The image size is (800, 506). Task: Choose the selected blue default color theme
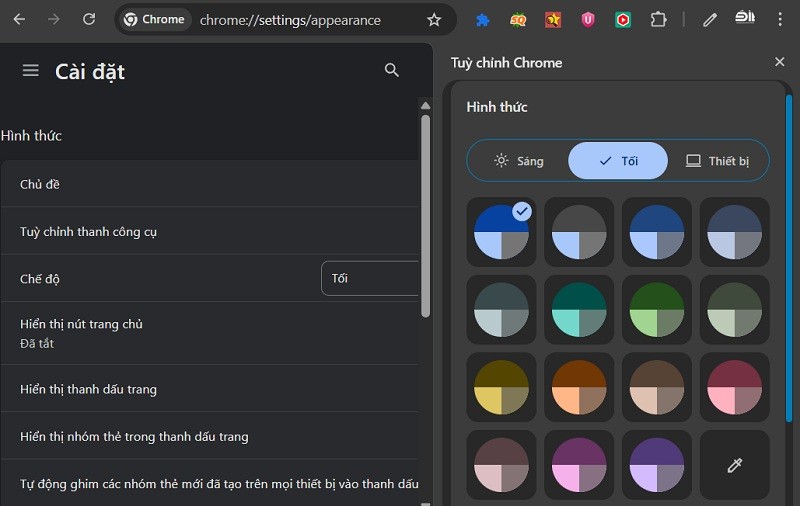502,232
